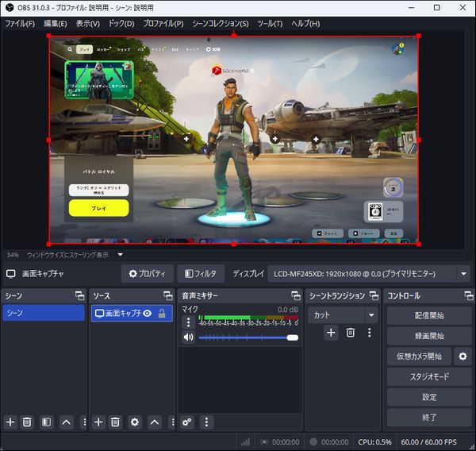Pop out the ソース dock panel
Screen dimensions: 476x451
(x=168, y=295)
